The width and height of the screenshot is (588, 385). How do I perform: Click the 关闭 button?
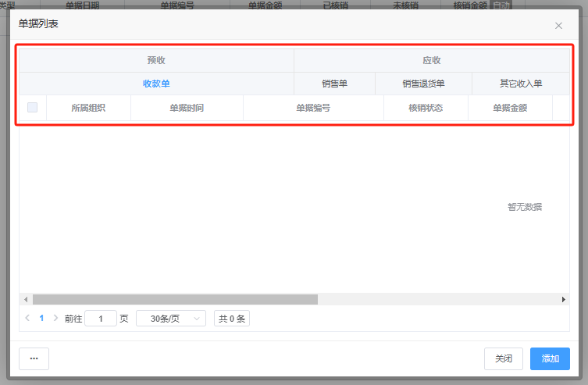[x=504, y=358]
